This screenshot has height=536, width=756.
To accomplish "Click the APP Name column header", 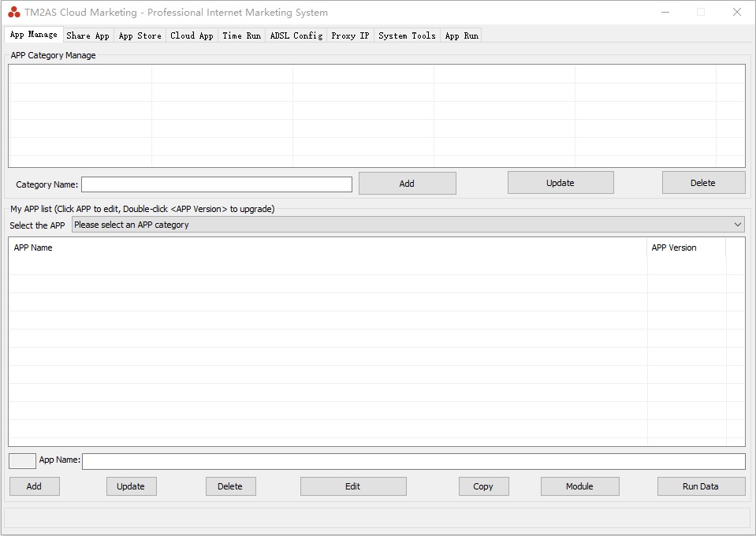I will (327, 248).
